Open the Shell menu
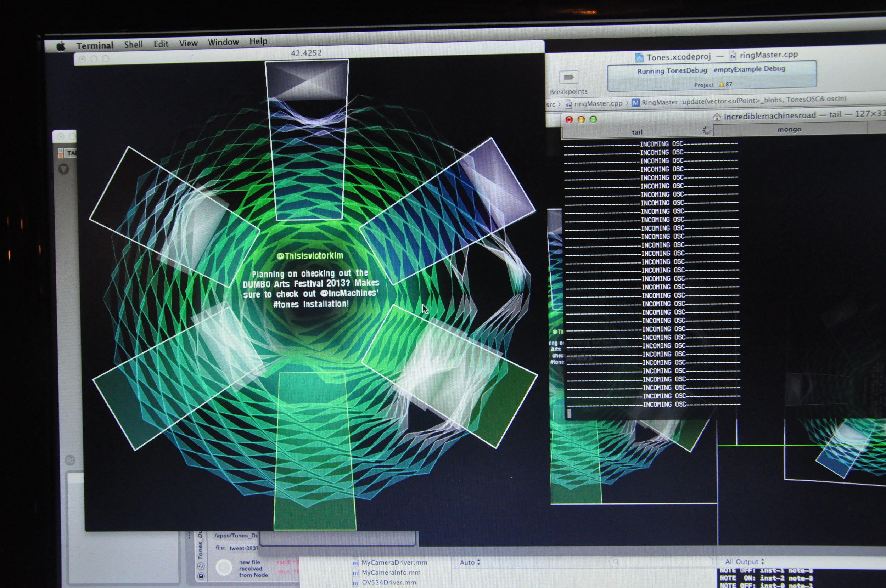Image resolution: width=886 pixels, height=588 pixels. click(133, 45)
